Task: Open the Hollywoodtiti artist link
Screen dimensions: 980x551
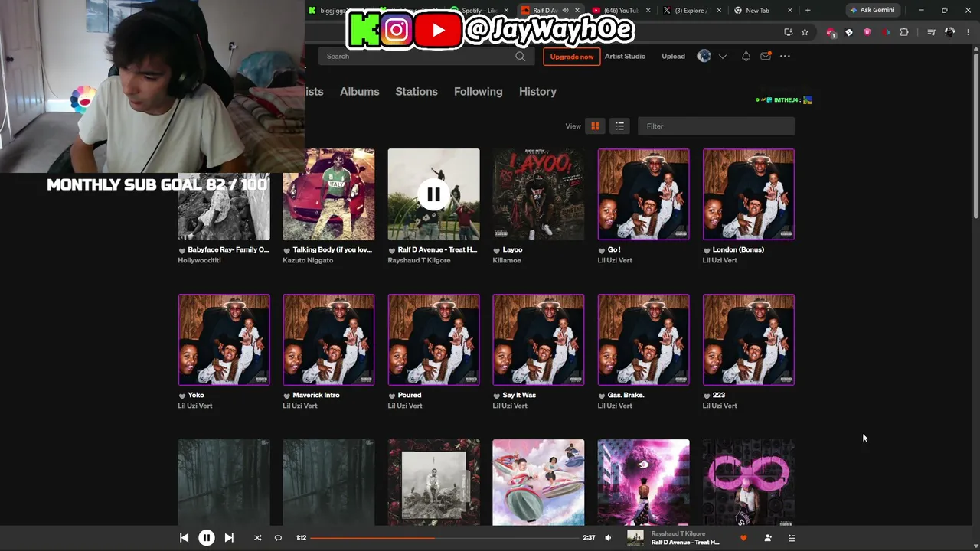Action: 199,260
